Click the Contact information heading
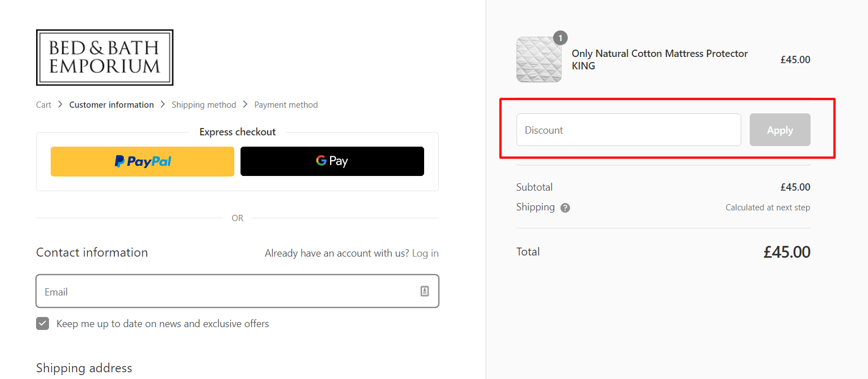 tap(92, 253)
